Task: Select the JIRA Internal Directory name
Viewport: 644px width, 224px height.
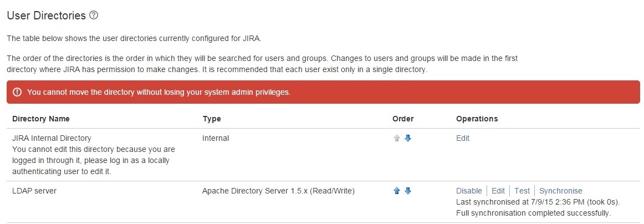Action: click(52, 138)
